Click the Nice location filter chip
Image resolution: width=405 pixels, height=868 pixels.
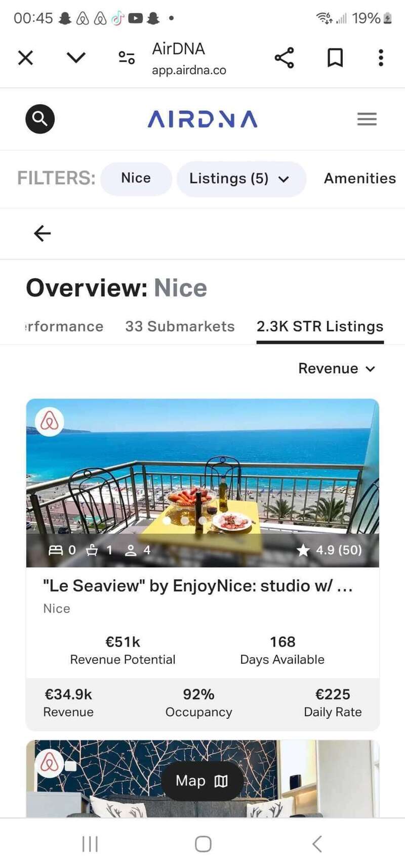pos(136,179)
